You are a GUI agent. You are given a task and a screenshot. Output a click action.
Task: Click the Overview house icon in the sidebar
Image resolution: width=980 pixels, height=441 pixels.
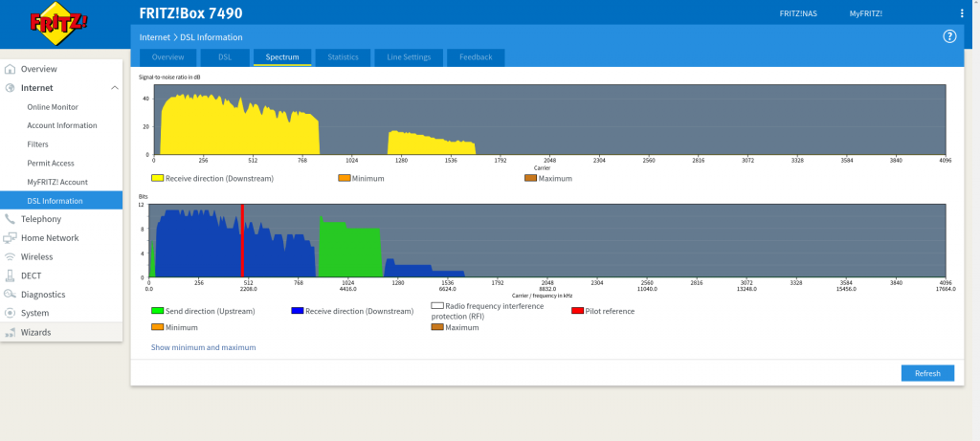(x=10, y=69)
